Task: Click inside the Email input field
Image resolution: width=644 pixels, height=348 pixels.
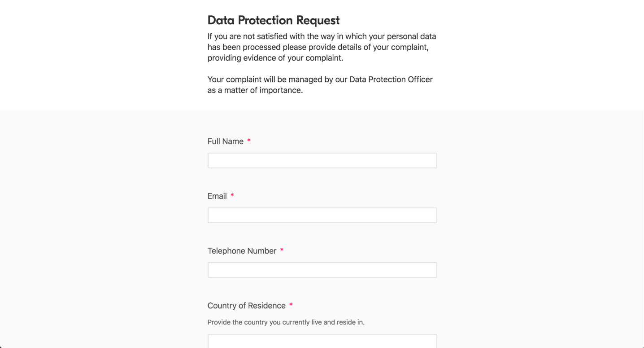Action: pyautogui.click(x=322, y=215)
